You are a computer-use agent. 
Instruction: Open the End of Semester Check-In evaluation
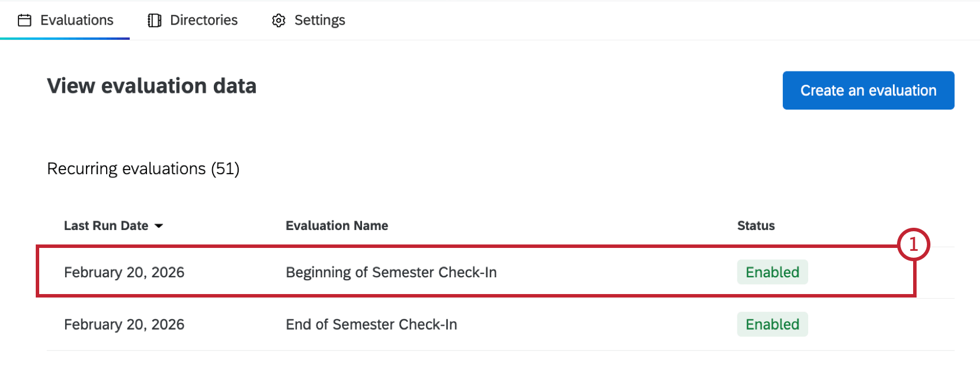(371, 325)
